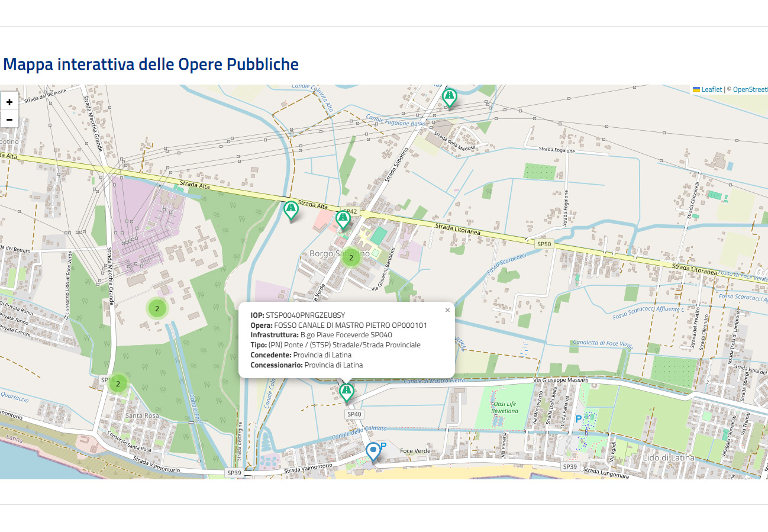Open the OpenStreetMap attribution link
This screenshot has height=532, width=768.
click(750, 89)
